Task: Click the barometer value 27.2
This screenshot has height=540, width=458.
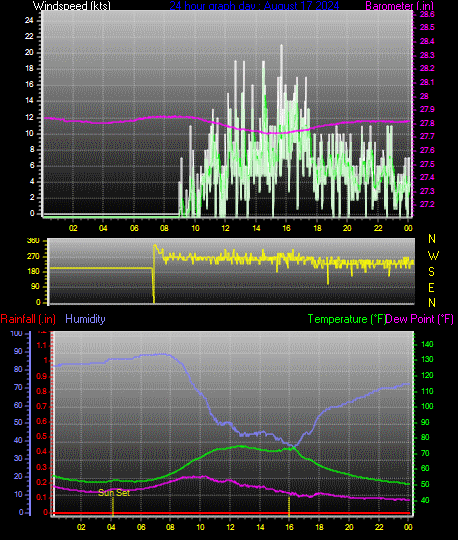Action: [427, 204]
